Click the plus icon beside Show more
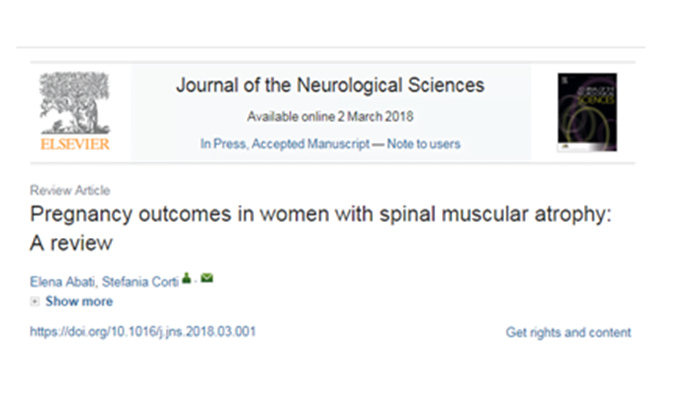673x408 pixels. coord(35,302)
